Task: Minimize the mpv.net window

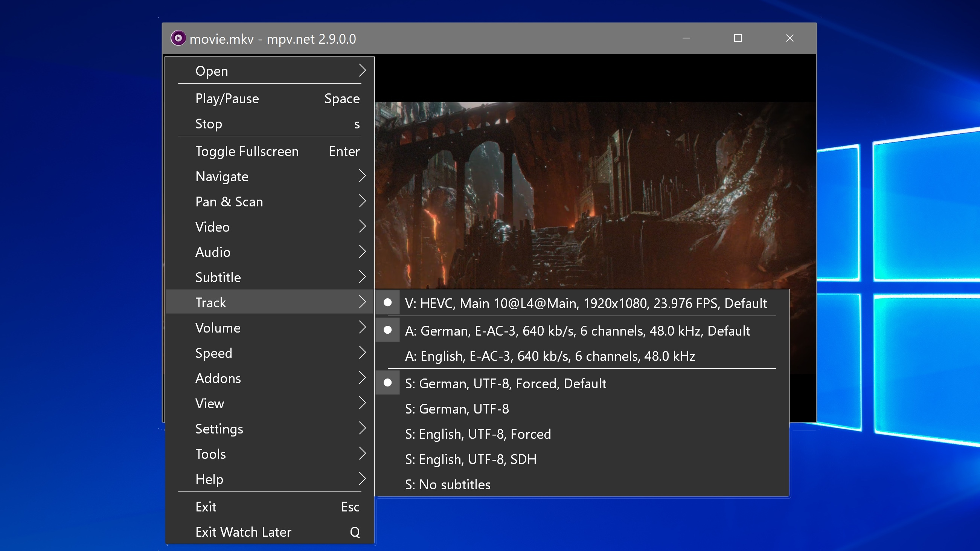Action: (x=686, y=38)
